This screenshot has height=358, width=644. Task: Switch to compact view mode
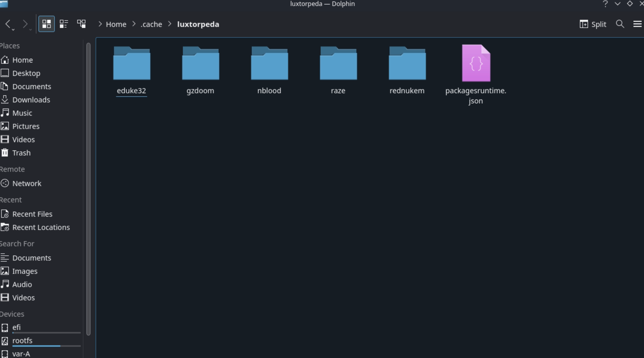(x=64, y=24)
